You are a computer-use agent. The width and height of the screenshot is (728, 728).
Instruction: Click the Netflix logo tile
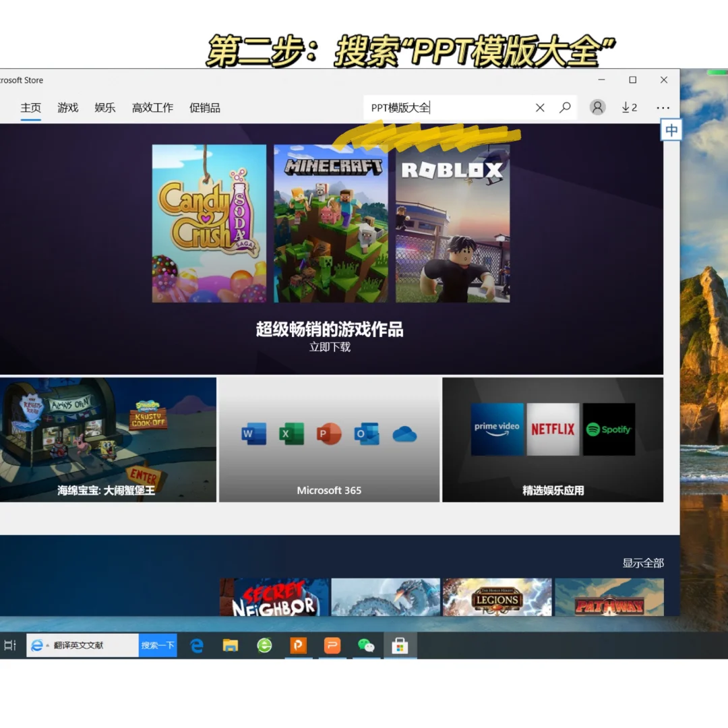[x=553, y=429]
